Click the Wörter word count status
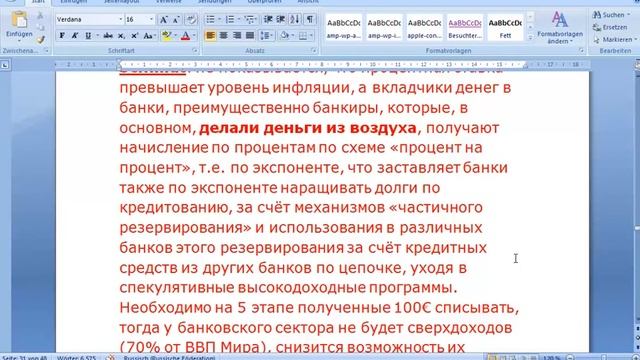 point(77,358)
